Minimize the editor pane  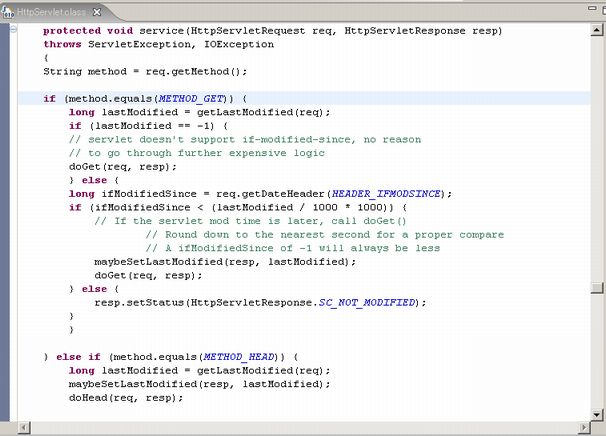click(592, 7)
